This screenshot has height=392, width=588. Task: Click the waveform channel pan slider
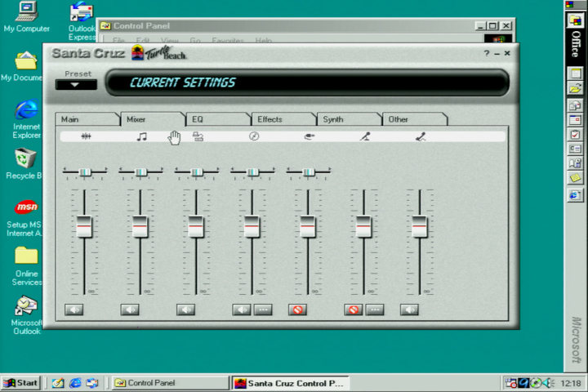85,171
